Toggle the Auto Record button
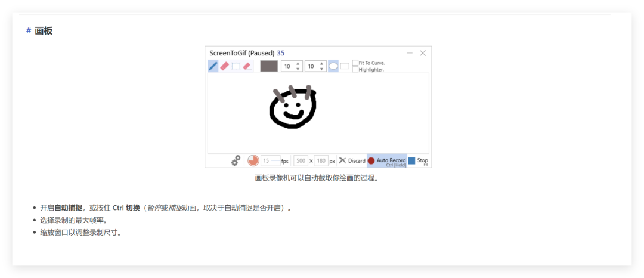Screen dimensions: 644x278 pos(387,160)
